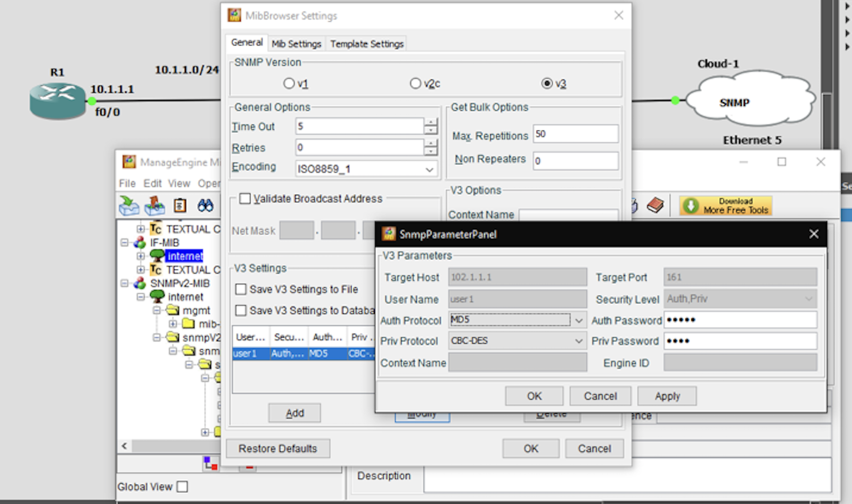Open the snmpV2 folder icon in the tree
Screen dimensions: 852x504
(x=173, y=337)
